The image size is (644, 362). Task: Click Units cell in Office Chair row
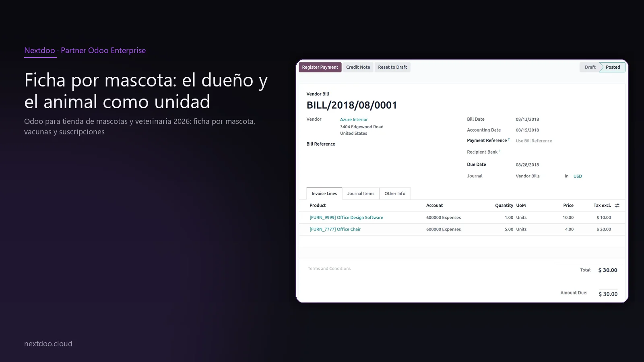[521, 229]
